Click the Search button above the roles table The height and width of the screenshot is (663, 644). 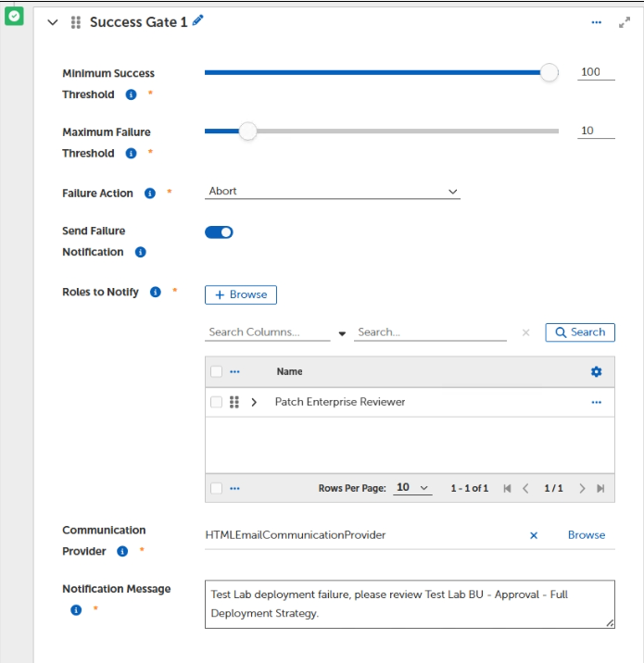[x=580, y=332]
